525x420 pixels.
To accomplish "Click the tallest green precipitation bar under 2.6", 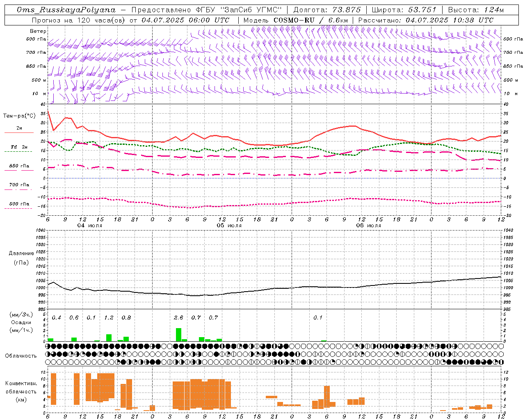I will click(178, 335).
